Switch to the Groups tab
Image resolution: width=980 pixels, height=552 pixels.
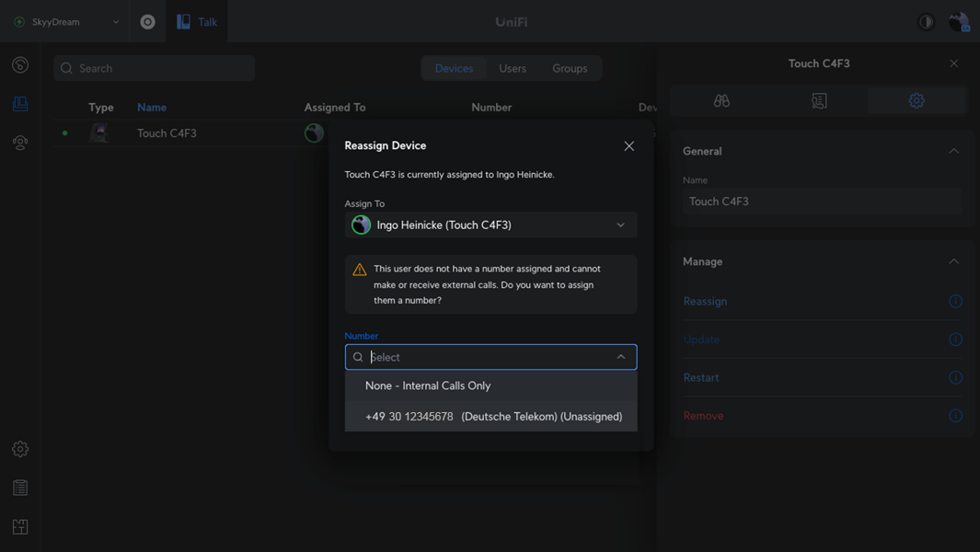tap(570, 68)
